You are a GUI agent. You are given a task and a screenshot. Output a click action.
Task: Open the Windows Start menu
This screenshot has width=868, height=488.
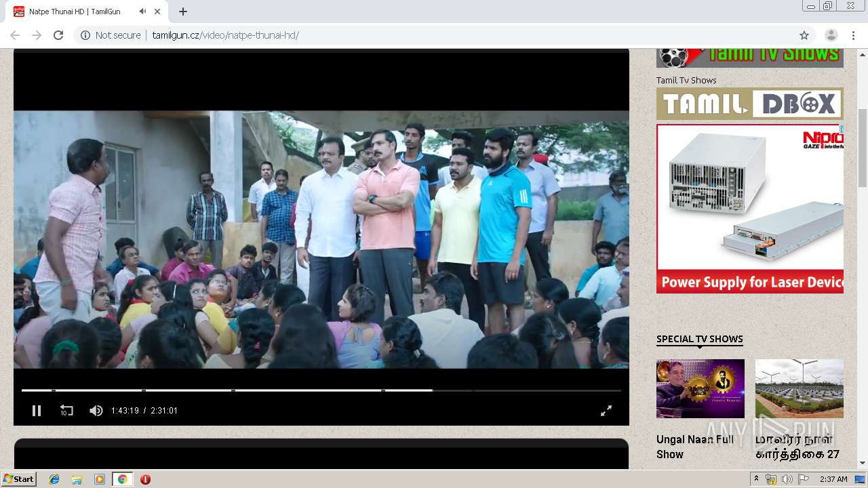(18, 479)
